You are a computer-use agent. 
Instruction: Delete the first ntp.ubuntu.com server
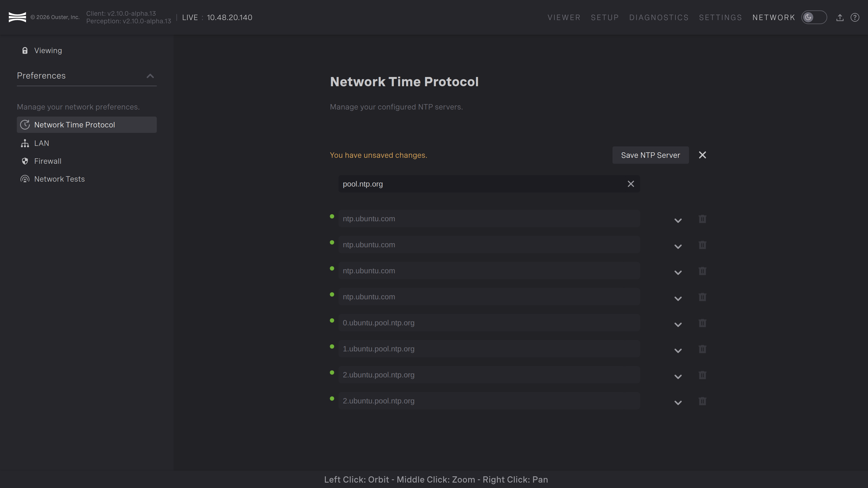tap(702, 219)
